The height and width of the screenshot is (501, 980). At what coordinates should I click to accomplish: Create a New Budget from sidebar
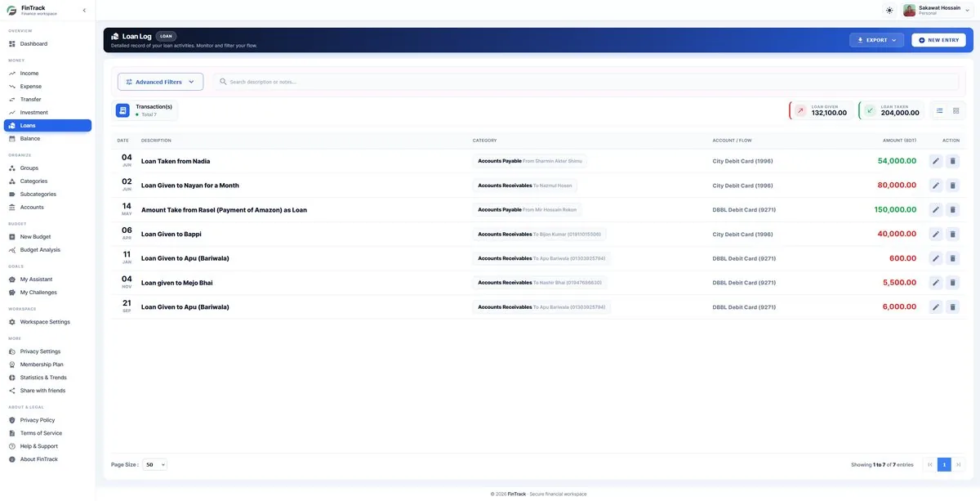tap(47, 236)
